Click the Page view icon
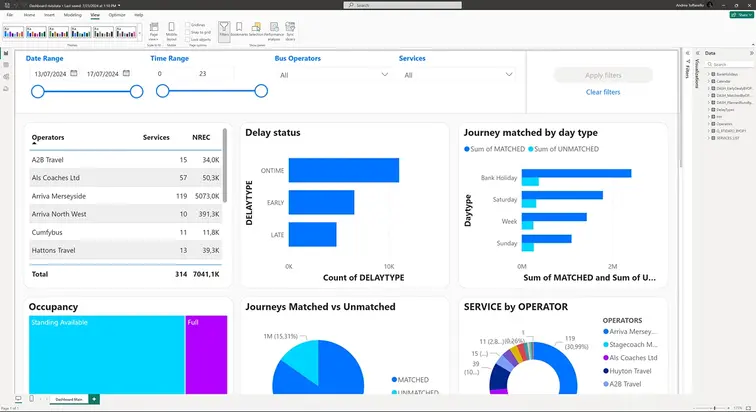This screenshot has height=412, width=756. [x=154, y=30]
